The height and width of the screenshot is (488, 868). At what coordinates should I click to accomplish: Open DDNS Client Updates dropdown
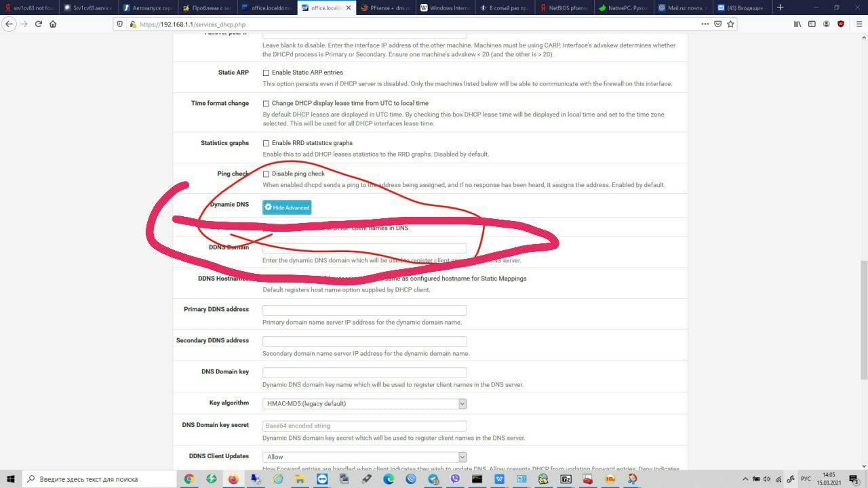tap(365, 457)
